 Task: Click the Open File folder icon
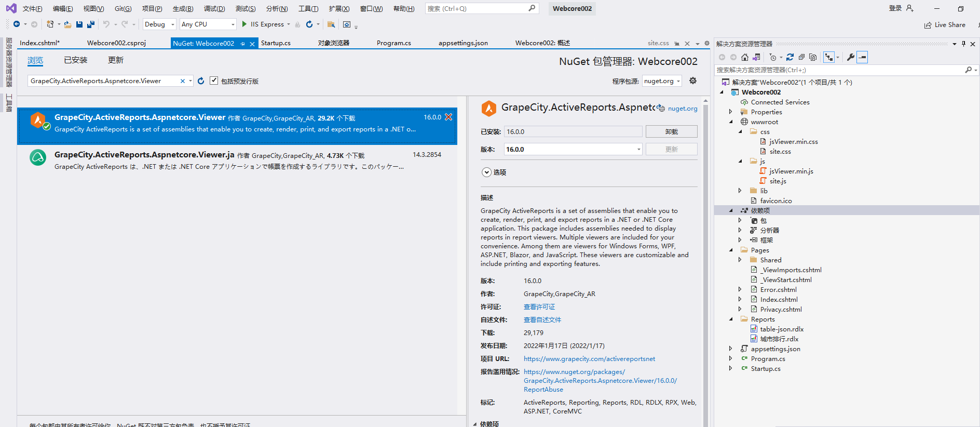click(67, 24)
